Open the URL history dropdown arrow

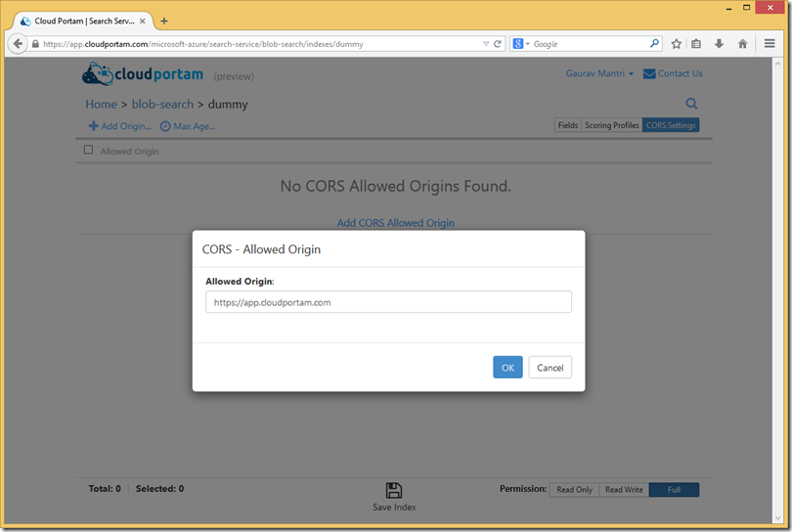coord(486,44)
